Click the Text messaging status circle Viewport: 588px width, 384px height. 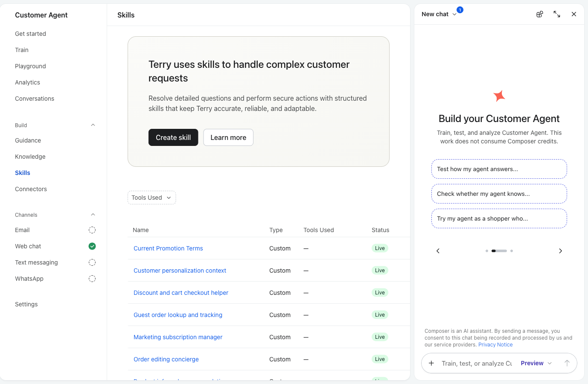pyautogui.click(x=92, y=262)
